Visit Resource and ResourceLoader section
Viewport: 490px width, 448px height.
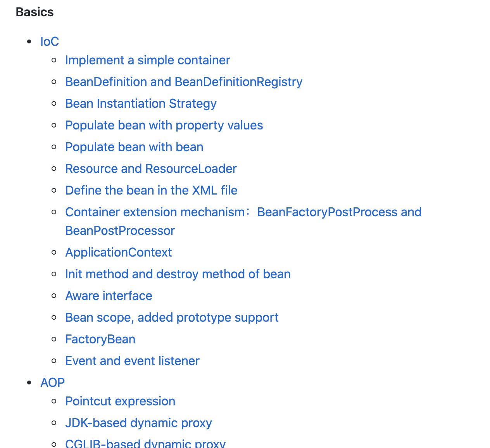coord(151,169)
